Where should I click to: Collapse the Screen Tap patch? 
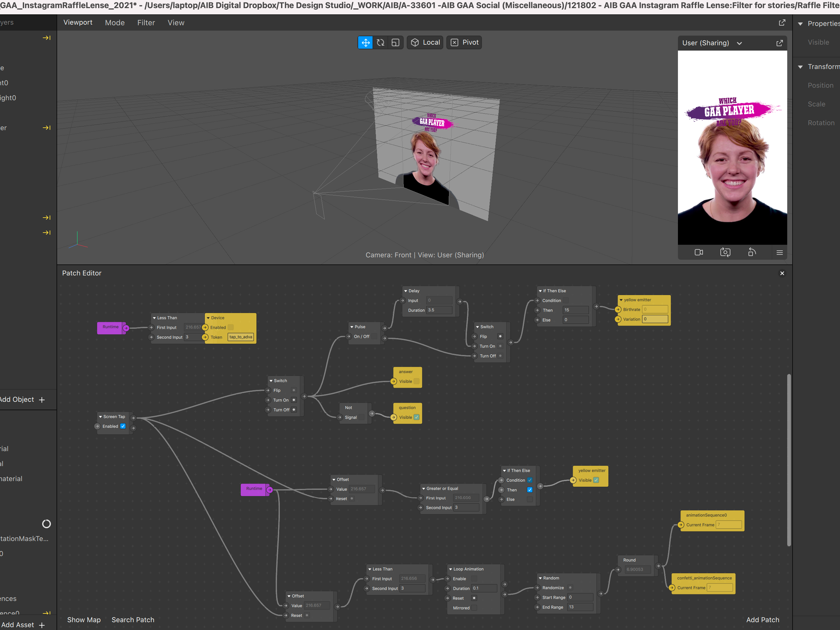[x=100, y=417]
